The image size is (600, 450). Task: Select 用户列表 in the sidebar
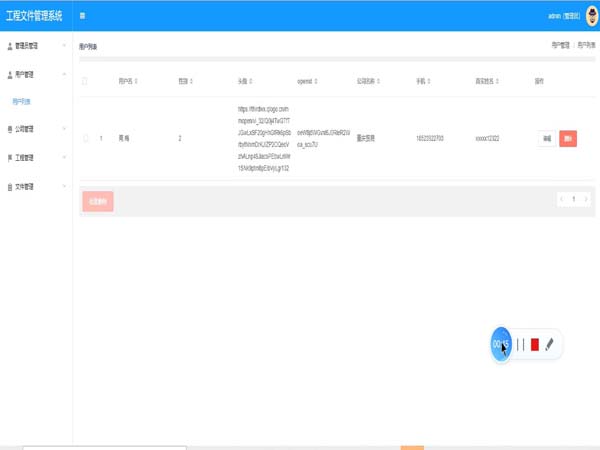click(23, 101)
